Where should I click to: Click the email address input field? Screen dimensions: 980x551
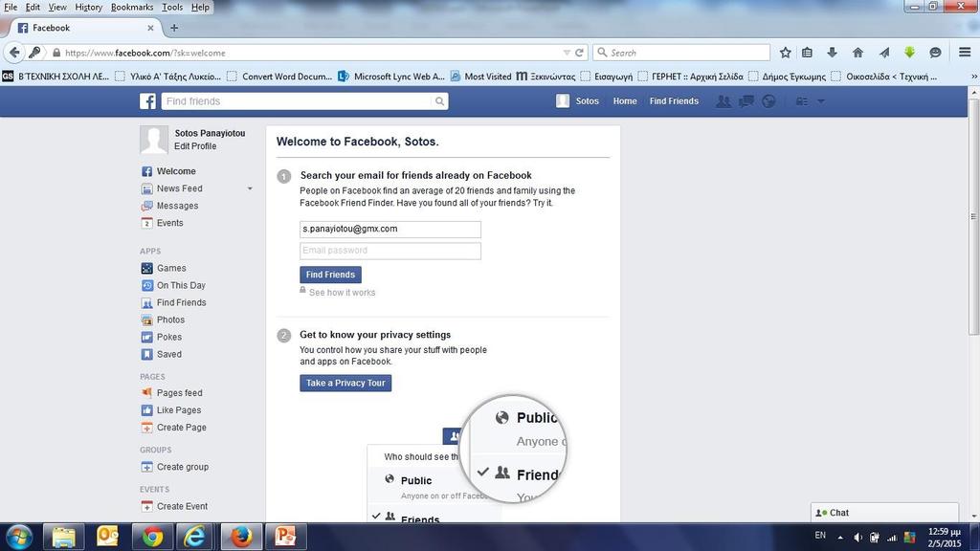[x=390, y=230]
